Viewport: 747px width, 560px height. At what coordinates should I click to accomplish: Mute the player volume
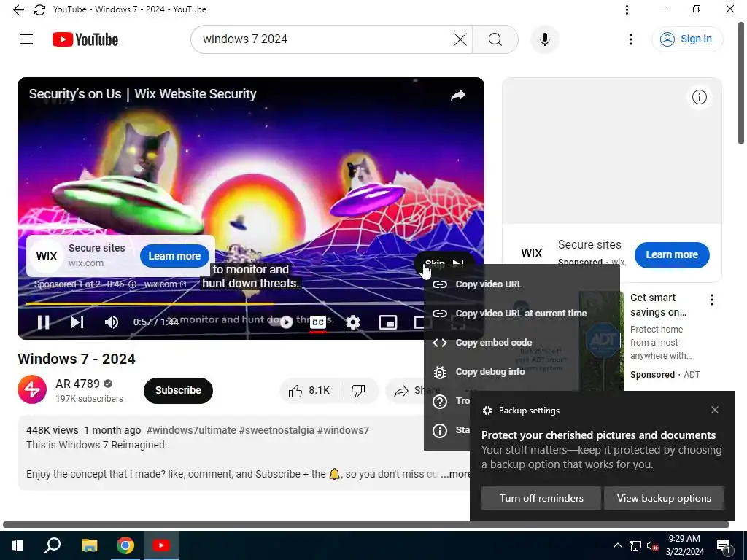[111, 322]
